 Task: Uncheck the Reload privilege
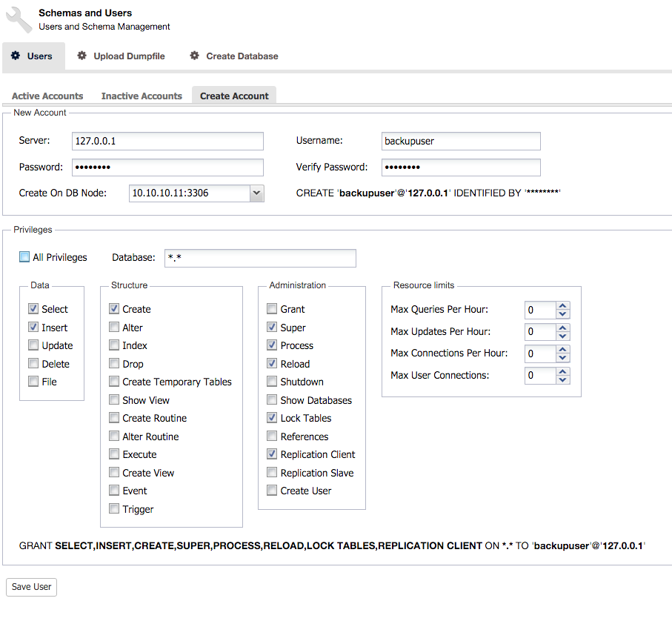[272, 364]
